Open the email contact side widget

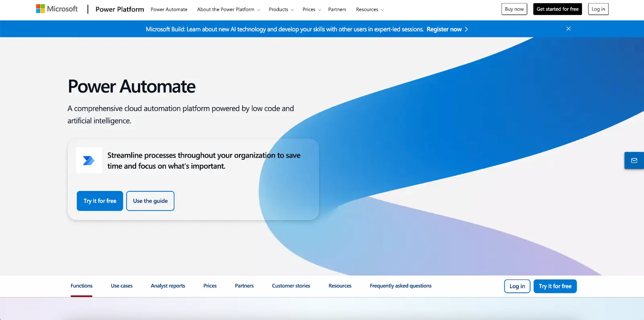[x=634, y=160]
